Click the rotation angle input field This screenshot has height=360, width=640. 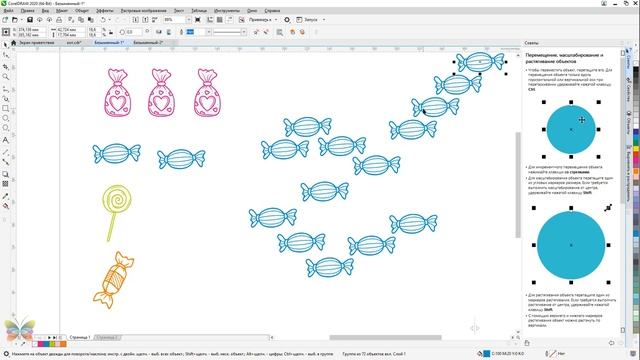(x=133, y=32)
